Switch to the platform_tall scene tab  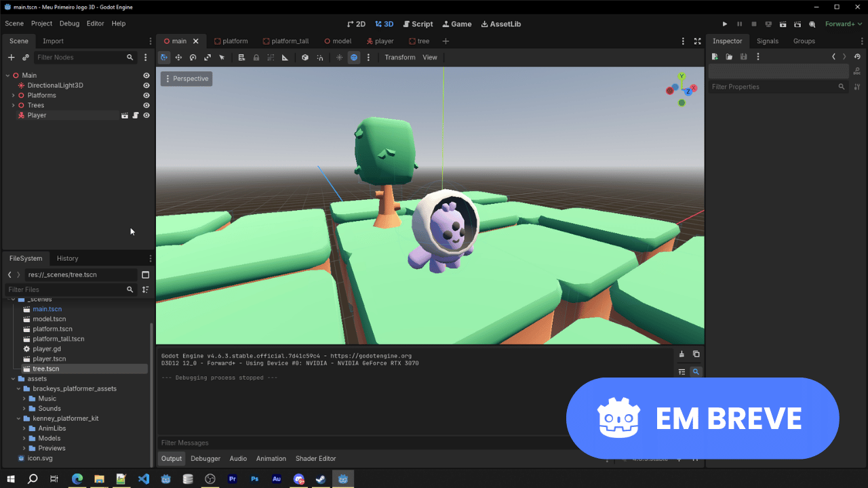pos(285,41)
